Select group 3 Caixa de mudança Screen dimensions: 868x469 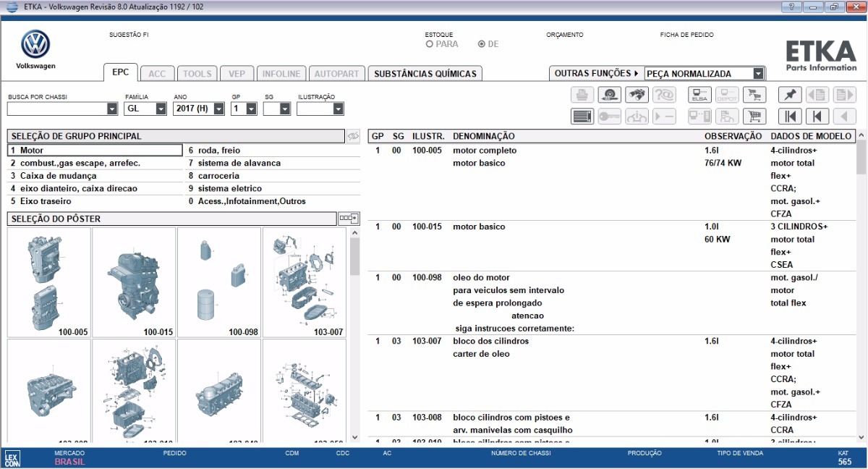click(95, 176)
